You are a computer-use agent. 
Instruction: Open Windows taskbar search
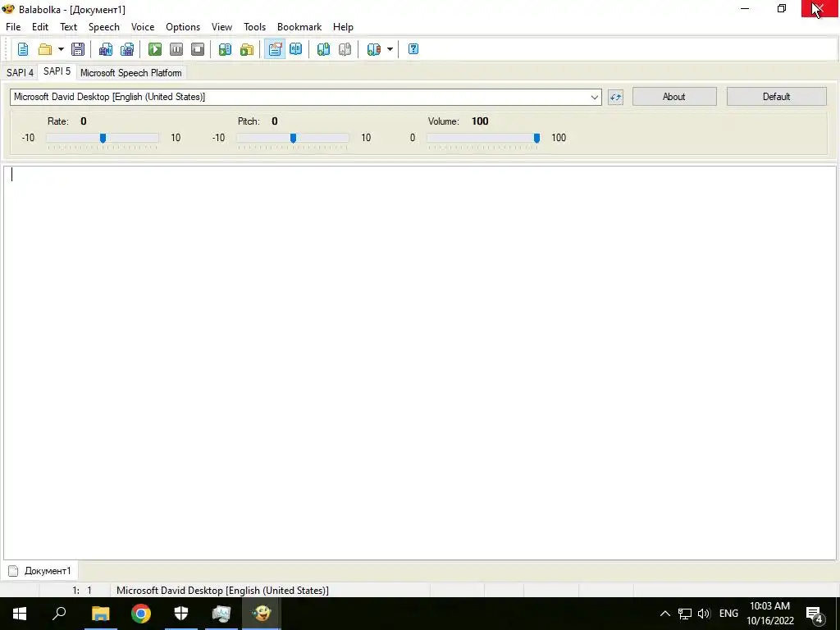click(59, 614)
